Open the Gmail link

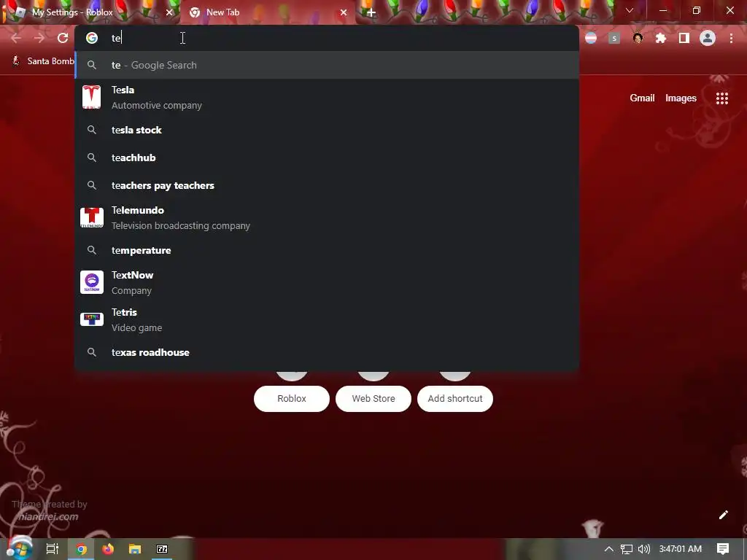(642, 98)
